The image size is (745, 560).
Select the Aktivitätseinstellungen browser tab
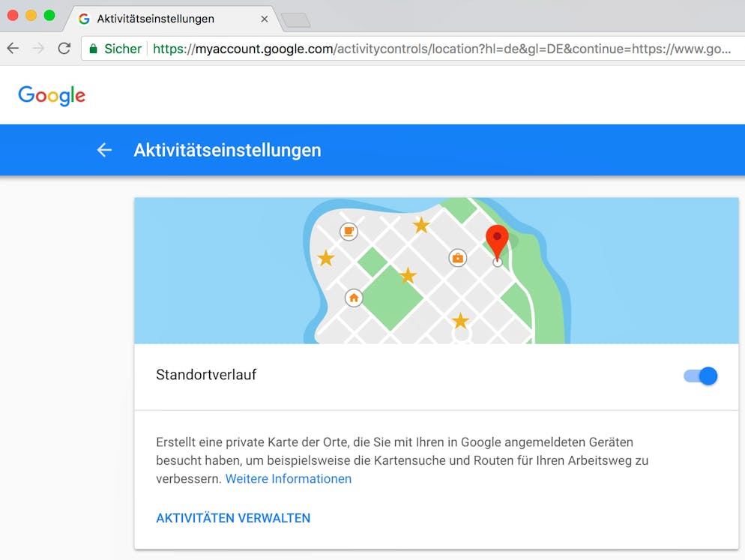[173, 19]
